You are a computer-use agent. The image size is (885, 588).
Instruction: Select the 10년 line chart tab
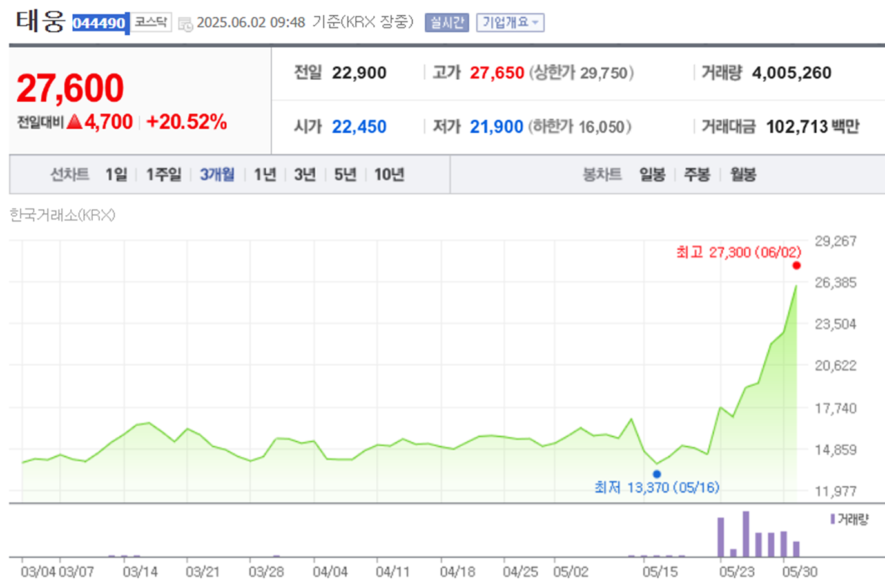[389, 174]
